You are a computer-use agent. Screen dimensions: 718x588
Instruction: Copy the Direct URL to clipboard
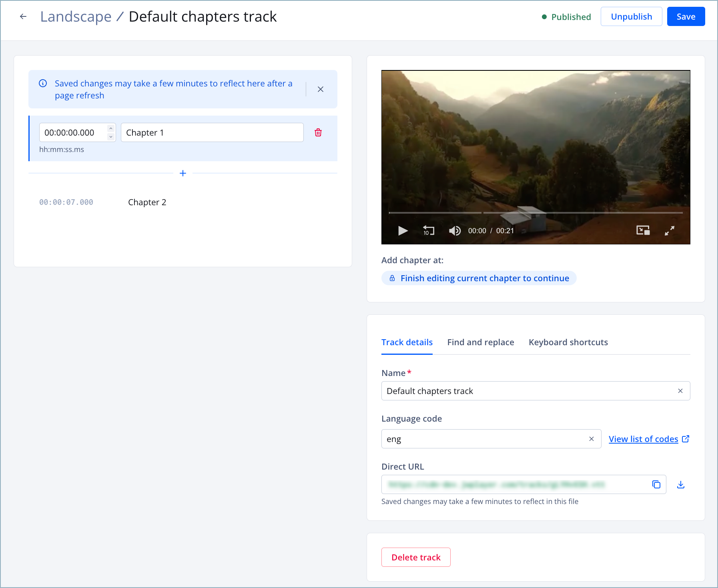(656, 484)
